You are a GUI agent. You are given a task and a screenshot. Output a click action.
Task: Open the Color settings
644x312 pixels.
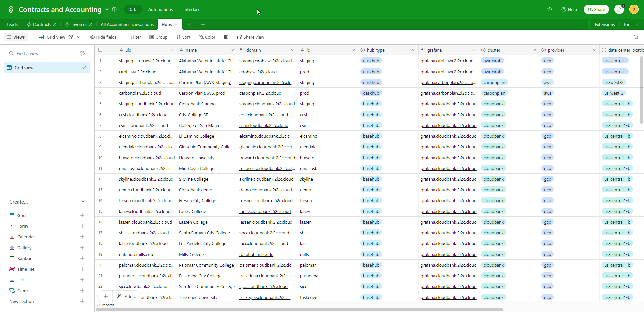207,37
